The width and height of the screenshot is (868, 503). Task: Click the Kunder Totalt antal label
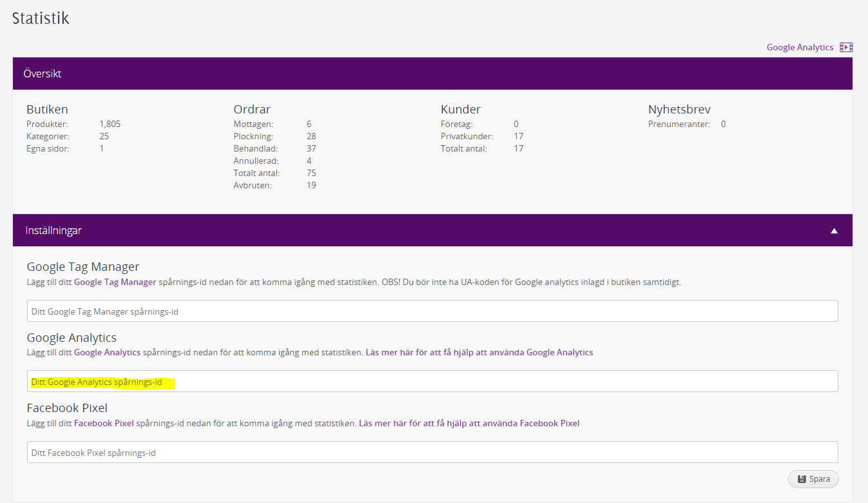464,148
